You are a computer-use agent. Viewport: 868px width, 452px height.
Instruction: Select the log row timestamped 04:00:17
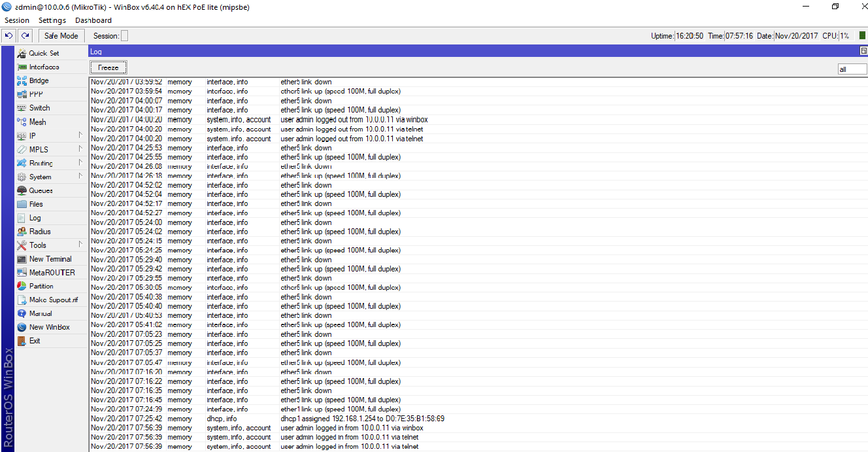pyautogui.click(x=478, y=110)
